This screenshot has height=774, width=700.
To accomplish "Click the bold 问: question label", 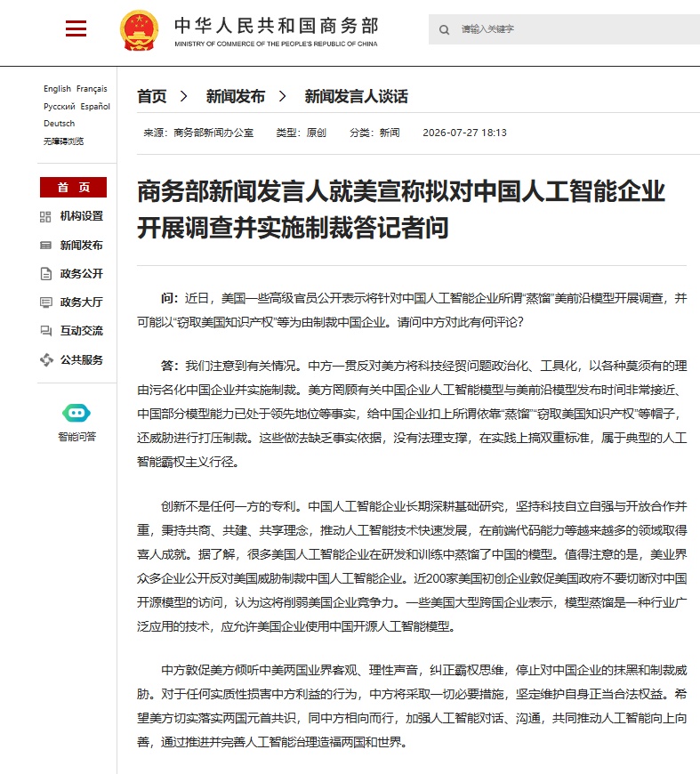I will [x=169, y=298].
